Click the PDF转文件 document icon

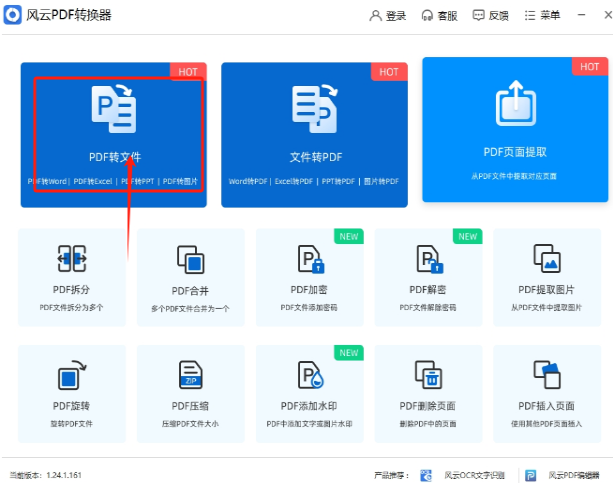[114, 109]
